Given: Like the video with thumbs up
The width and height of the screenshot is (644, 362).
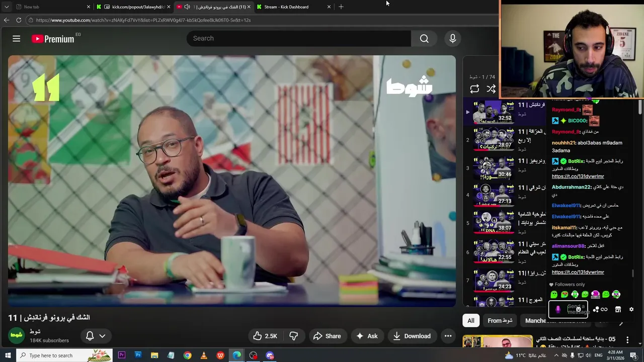Looking at the screenshot, I should (x=265, y=336).
